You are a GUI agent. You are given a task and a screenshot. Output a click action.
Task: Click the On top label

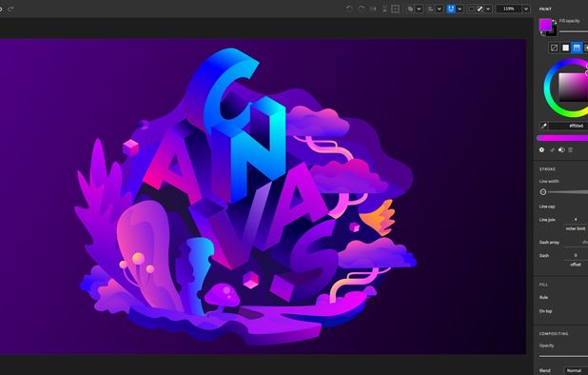(545, 311)
